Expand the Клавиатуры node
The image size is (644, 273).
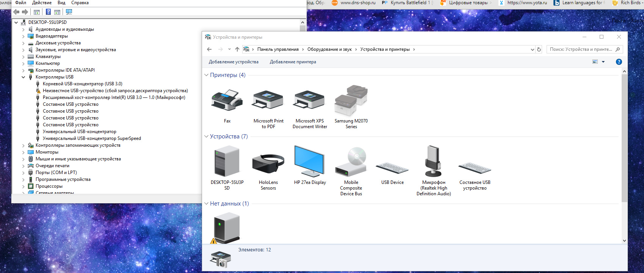[x=23, y=56]
